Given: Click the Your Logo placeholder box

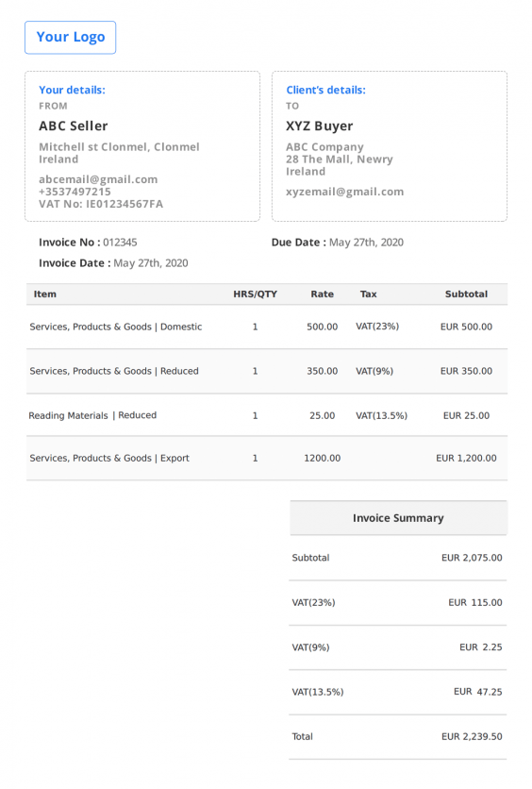Looking at the screenshot, I should [70, 37].
